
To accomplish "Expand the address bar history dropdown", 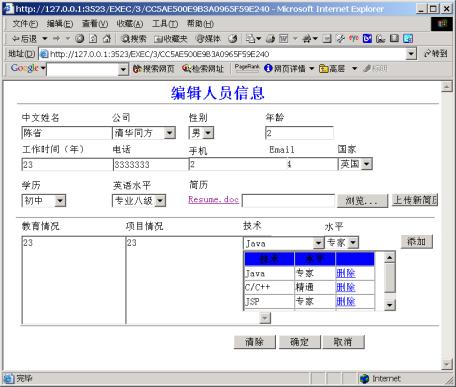I will coord(412,54).
